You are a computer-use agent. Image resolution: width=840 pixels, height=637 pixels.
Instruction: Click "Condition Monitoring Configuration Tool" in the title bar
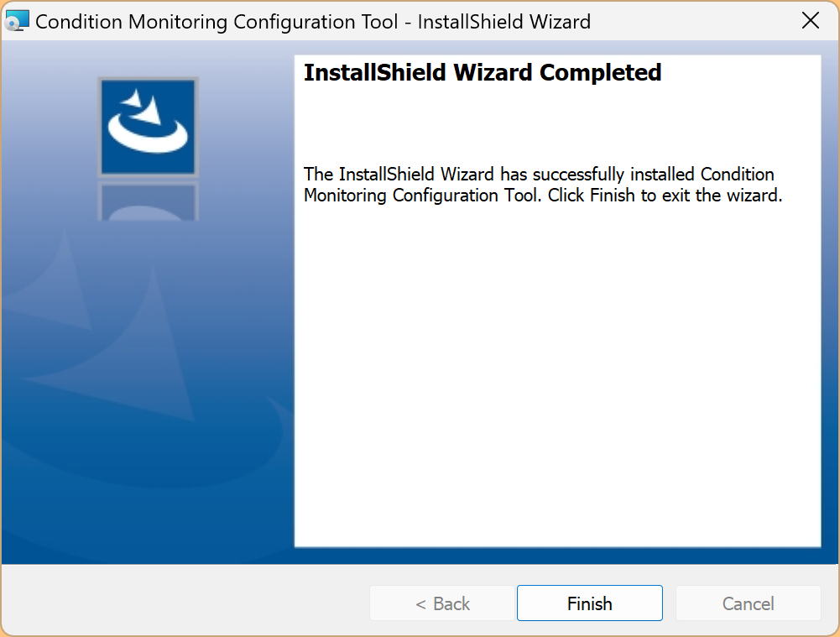click(217, 21)
